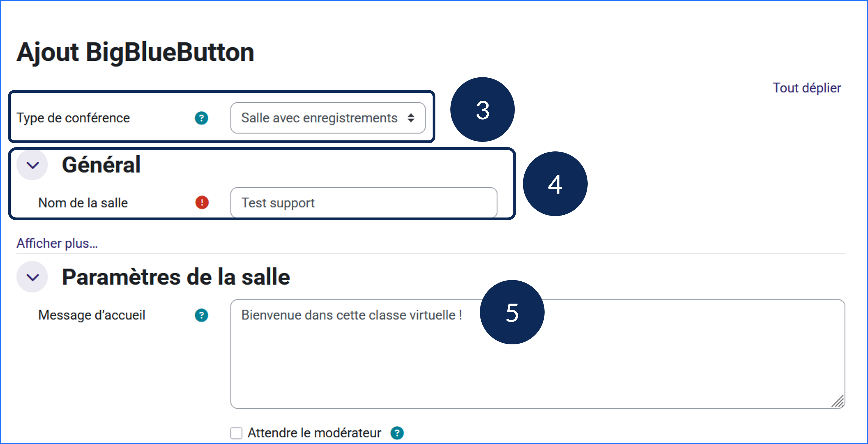Click the step 3 number badge

[482, 110]
